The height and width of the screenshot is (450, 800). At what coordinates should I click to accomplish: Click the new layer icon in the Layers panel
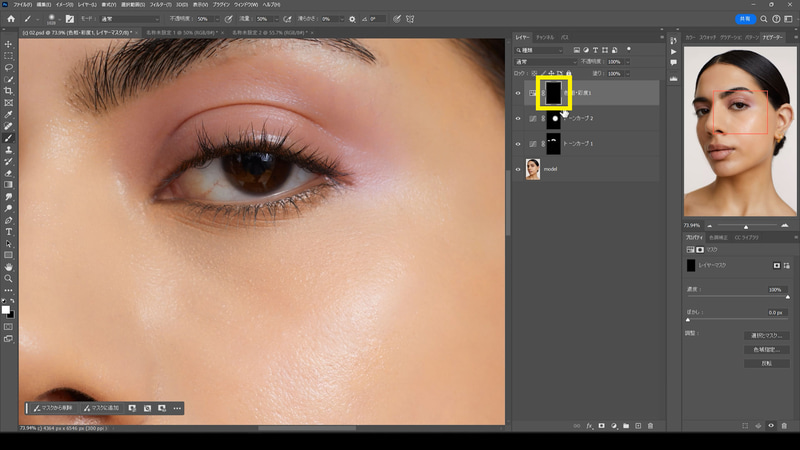coord(637,425)
